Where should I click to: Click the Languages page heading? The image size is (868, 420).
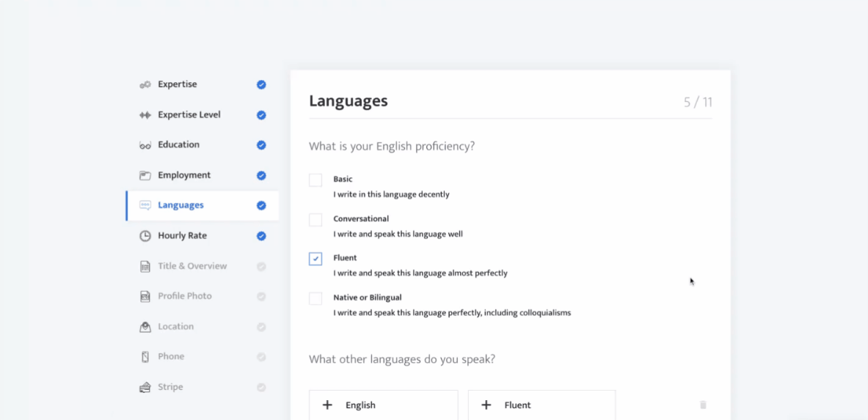click(349, 101)
